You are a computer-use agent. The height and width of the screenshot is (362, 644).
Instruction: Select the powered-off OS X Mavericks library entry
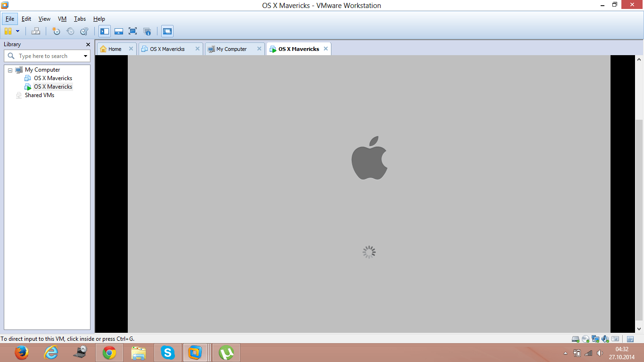53,78
